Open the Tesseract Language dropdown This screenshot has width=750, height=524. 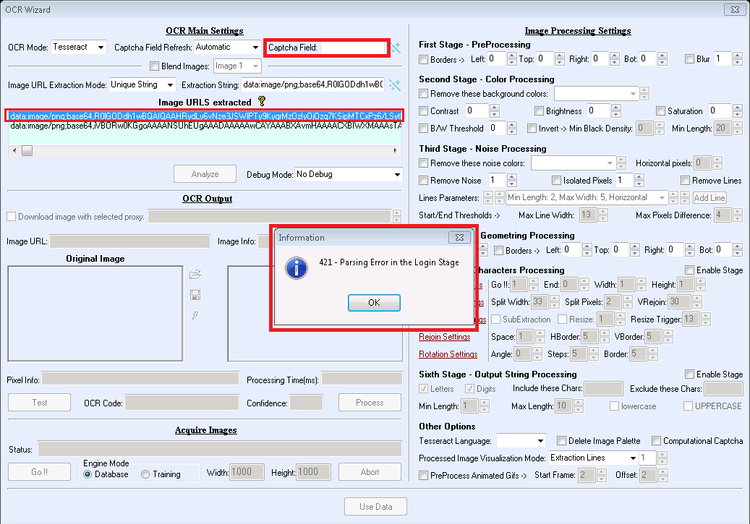click(540, 441)
